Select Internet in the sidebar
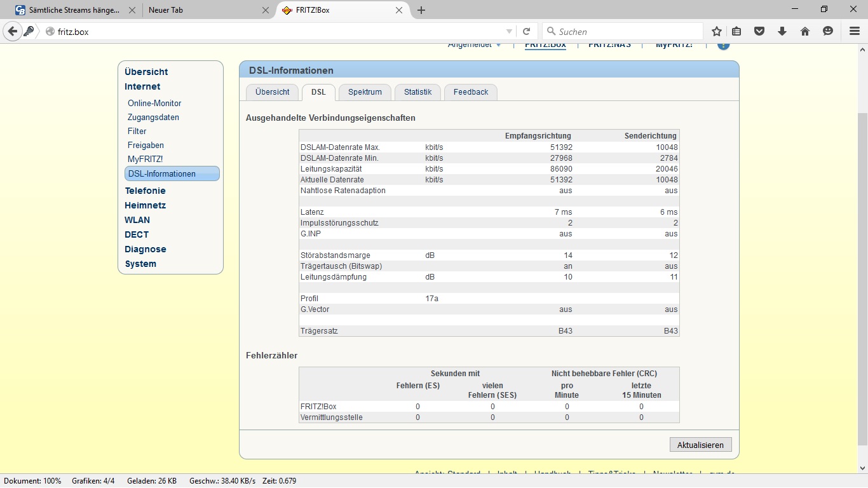Viewport: 868px width, 488px height. click(x=142, y=86)
